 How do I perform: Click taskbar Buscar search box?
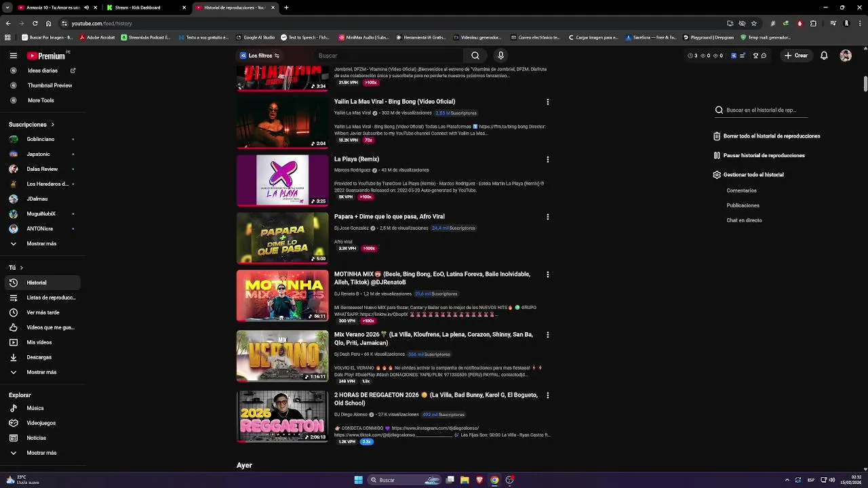click(x=405, y=480)
